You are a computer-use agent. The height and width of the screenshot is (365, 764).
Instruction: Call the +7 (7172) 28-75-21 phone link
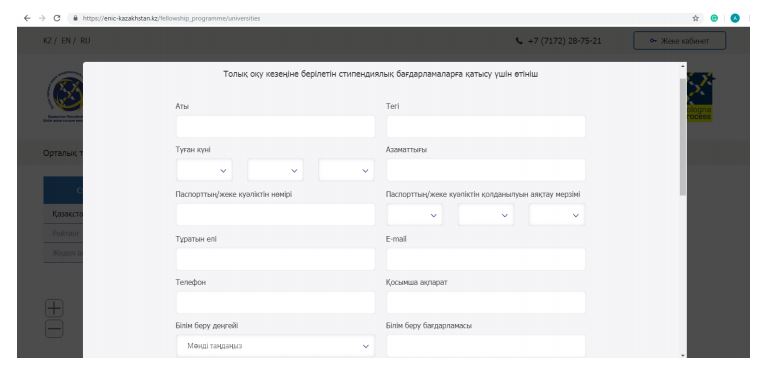pyautogui.click(x=564, y=41)
